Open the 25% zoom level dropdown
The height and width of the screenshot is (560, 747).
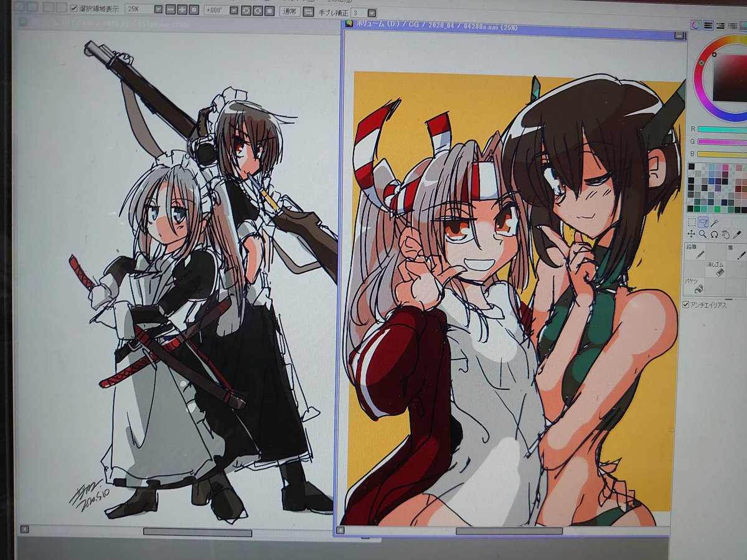coord(157,9)
